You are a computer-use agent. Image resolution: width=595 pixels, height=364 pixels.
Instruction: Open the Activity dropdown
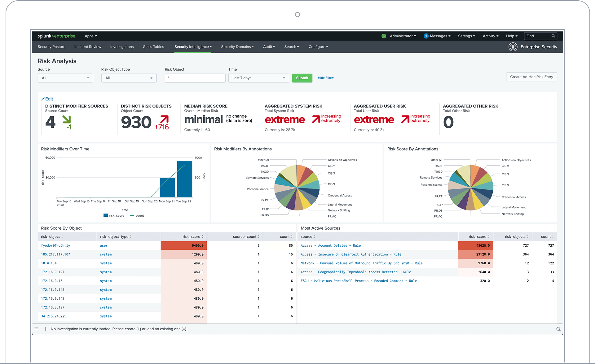(x=491, y=36)
